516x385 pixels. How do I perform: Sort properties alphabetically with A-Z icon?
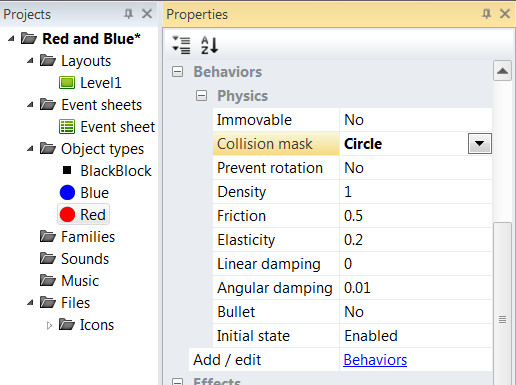tap(209, 45)
